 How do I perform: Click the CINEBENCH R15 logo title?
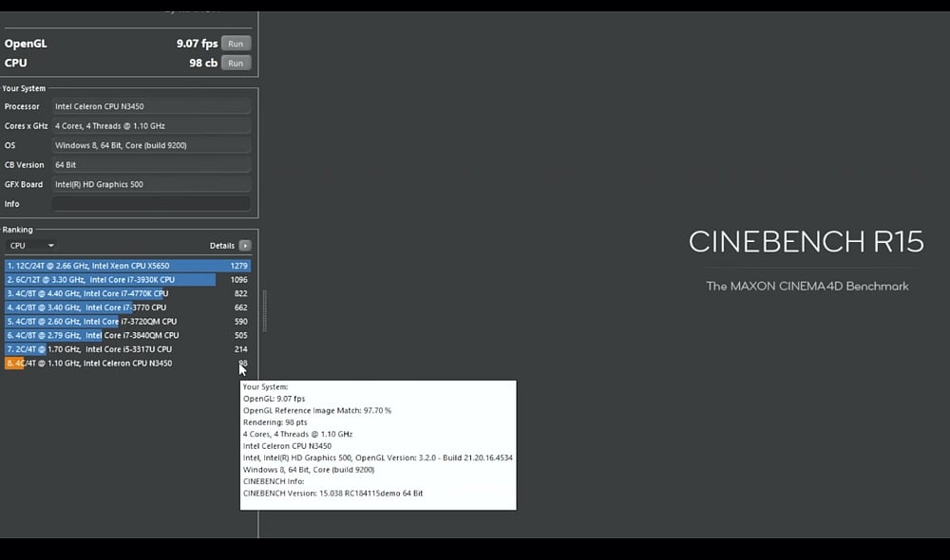pos(806,241)
